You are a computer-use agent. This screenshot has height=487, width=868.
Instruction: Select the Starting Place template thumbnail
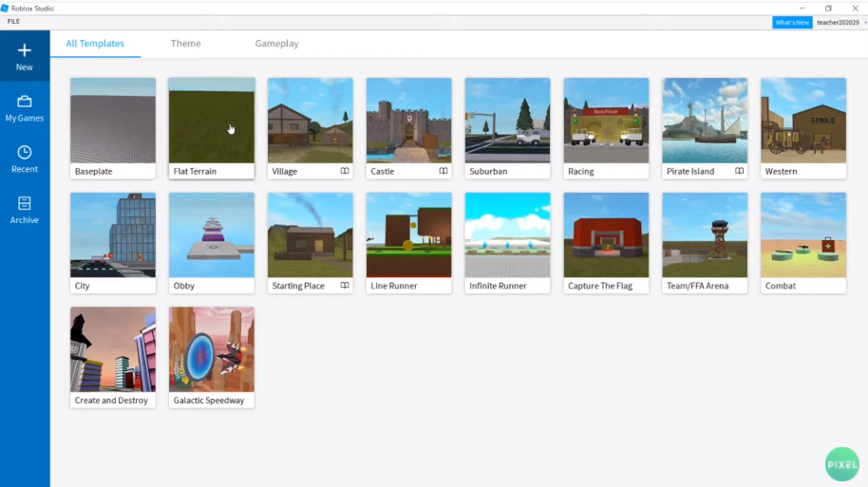pyautogui.click(x=310, y=235)
